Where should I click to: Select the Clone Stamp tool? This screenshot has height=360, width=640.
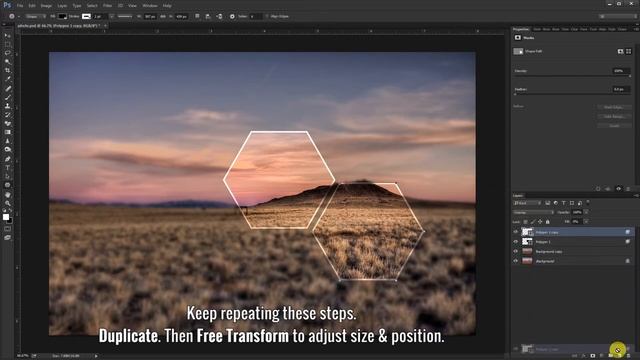7,106
